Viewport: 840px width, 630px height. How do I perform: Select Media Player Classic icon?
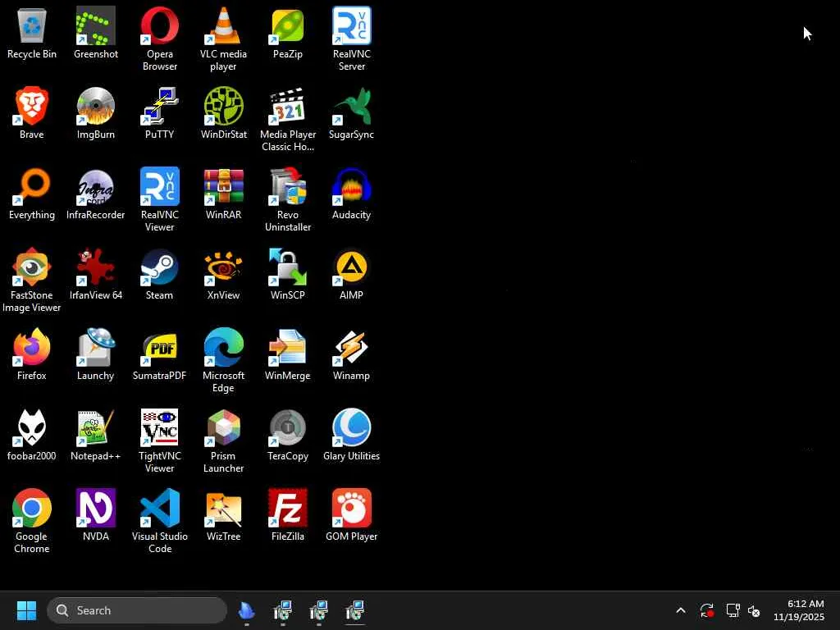point(288,120)
